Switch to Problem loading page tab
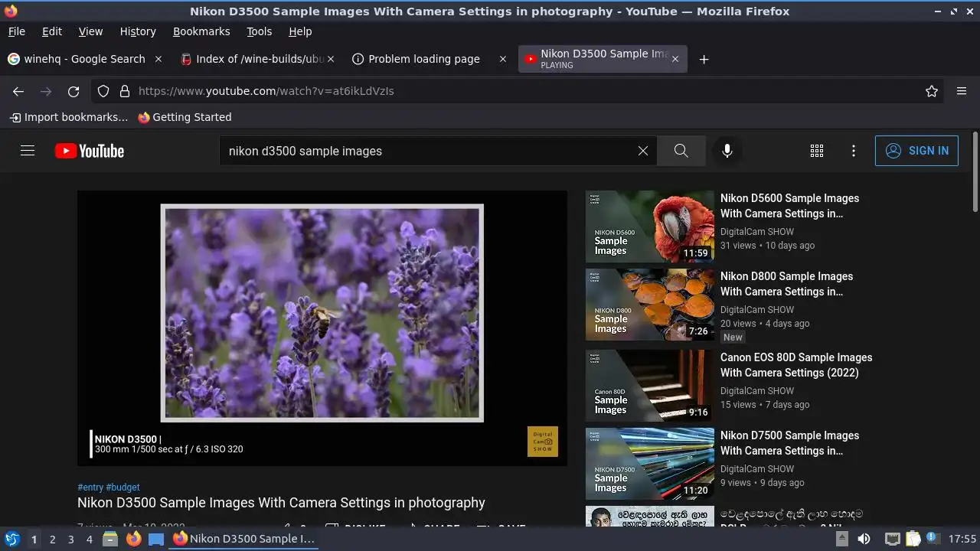The width and height of the screenshot is (980, 551). (430, 59)
